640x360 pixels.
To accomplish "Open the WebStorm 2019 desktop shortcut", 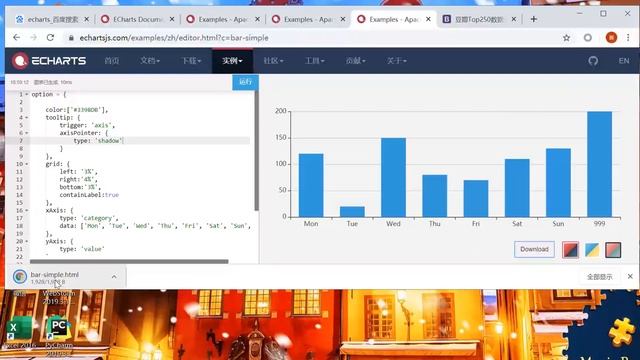I will coord(59,297).
